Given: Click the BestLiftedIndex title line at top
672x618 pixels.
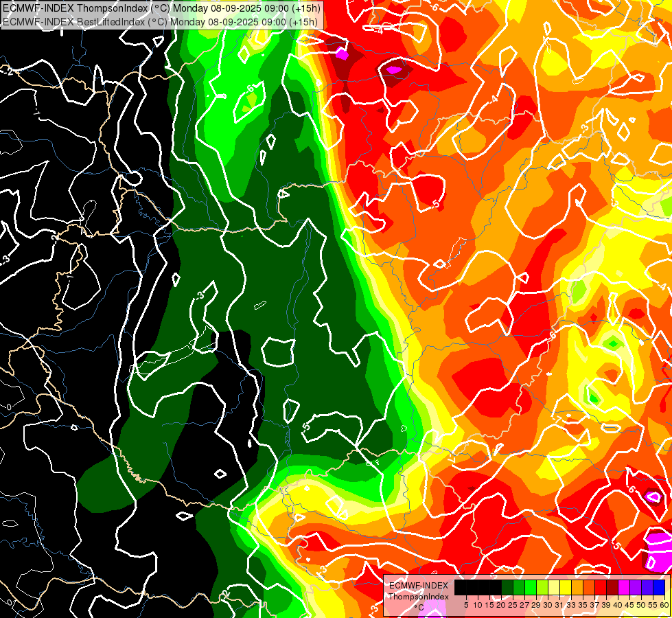Looking at the screenshot, I should (161, 21).
